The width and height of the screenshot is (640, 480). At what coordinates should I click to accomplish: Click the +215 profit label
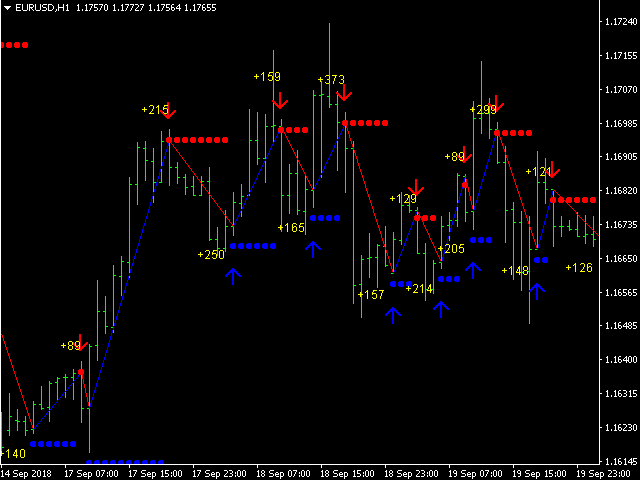pyautogui.click(x=155, y=109)
